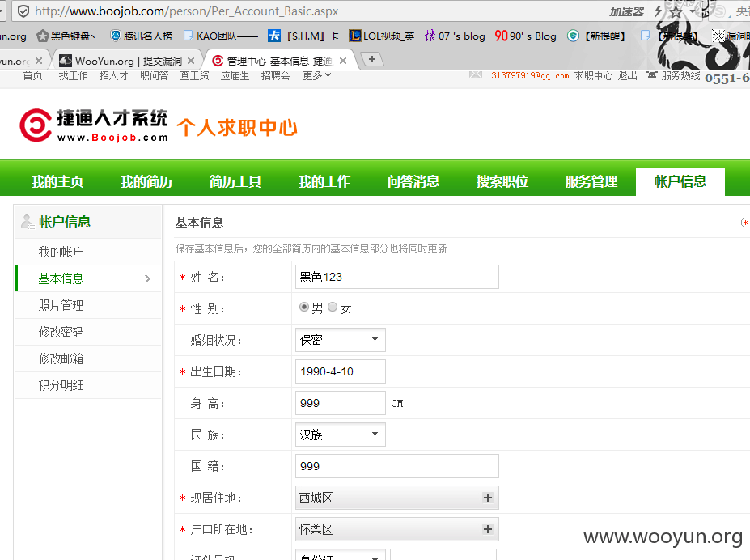Click the Boojob logo
Image resolution: width=750 pixels, height=560 pixels.
[94, 125]
